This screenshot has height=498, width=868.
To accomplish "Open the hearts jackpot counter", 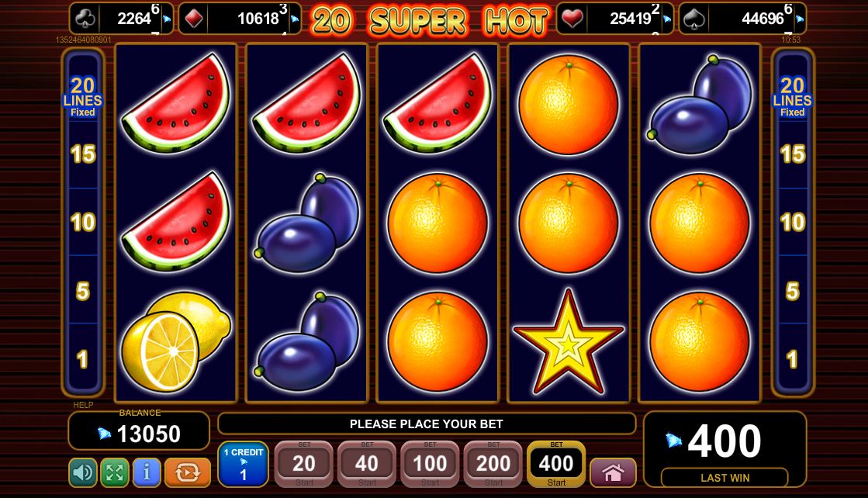I will tap(614, 19).
